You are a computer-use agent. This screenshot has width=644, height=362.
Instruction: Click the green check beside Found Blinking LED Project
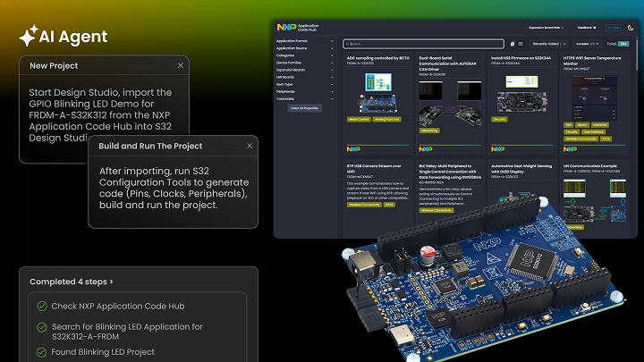[41, 352]
